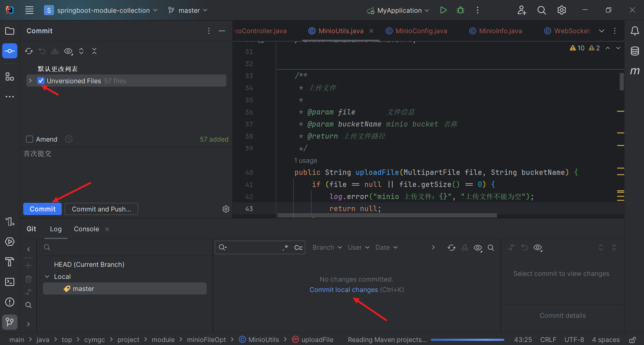Open Search Everywhere magnifier
The image size is (644, 345).
pos(542,10)
